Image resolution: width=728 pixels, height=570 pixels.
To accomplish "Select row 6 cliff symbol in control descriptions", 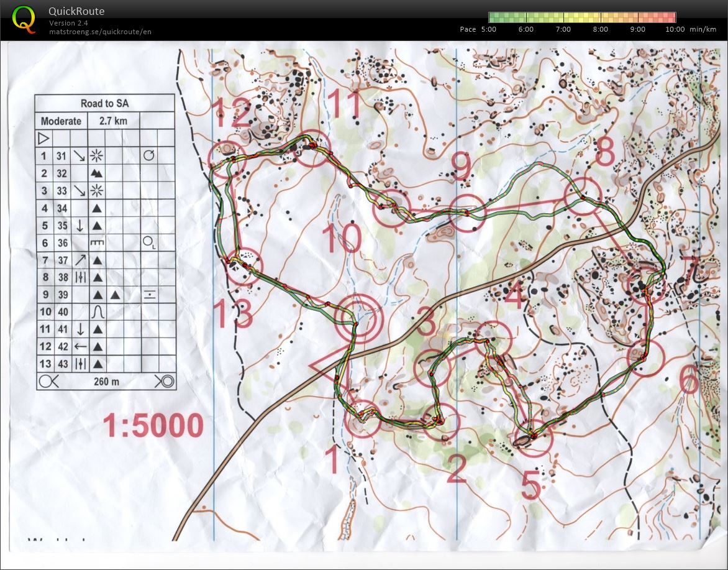I will click(96, 242).
